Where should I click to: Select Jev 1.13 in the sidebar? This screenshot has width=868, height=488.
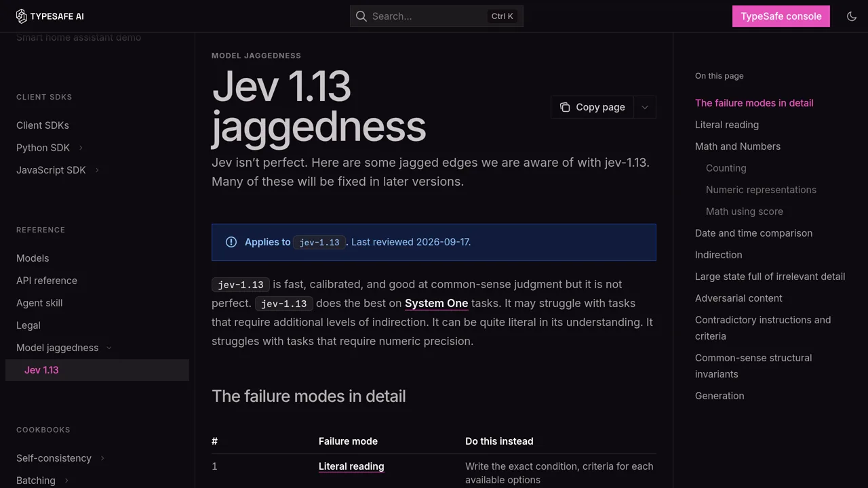(x=97, y=370)
